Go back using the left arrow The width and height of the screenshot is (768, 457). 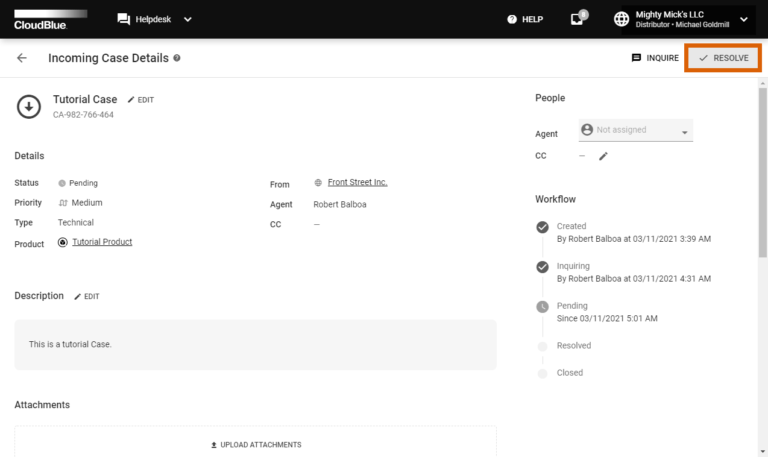(22, 58)
